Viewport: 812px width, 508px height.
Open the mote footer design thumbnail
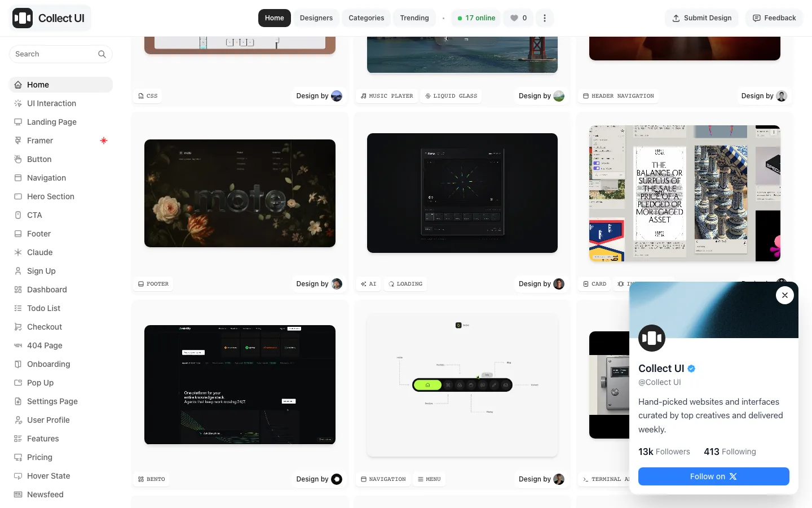click(240, 193)
